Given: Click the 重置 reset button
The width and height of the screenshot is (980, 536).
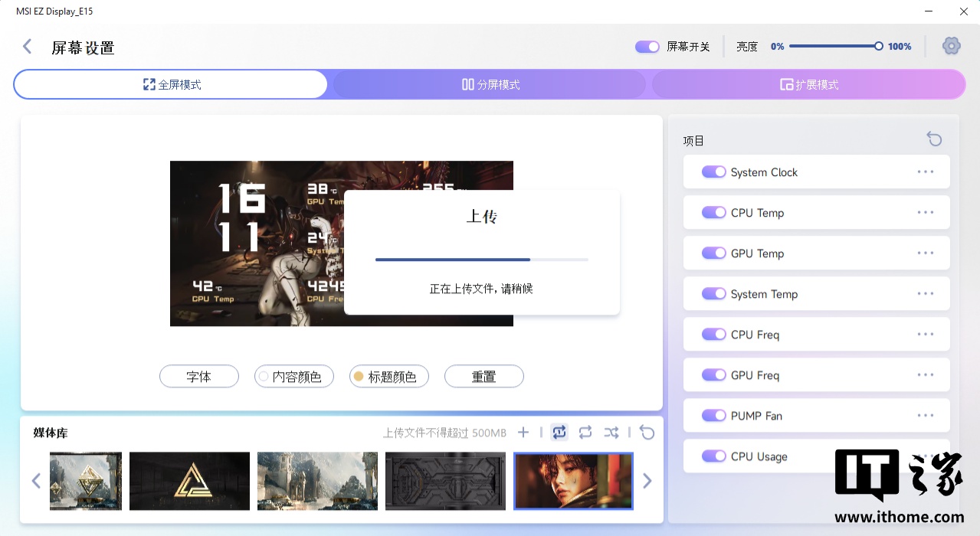Looking at the screenshot, I should (484, 377).
